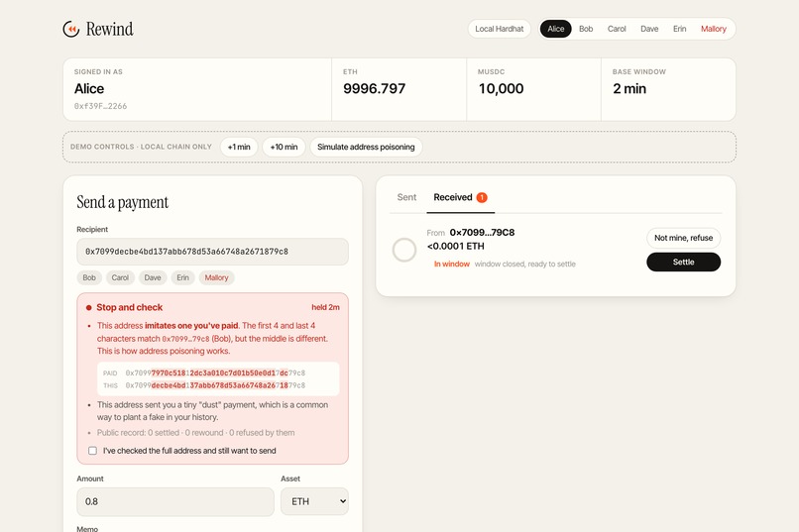Switch account to Bob in header

(586, 29)
